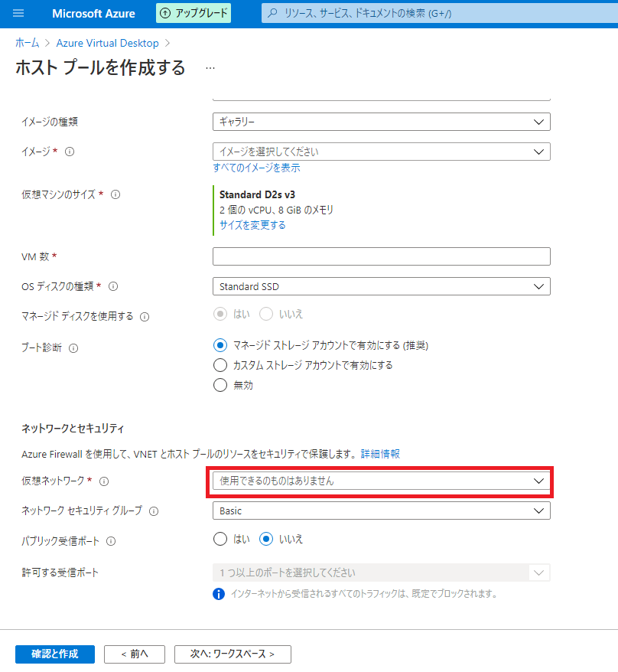
Task: Click the info icon beside パブリック受信ポート
Action: tap(111, 541)
